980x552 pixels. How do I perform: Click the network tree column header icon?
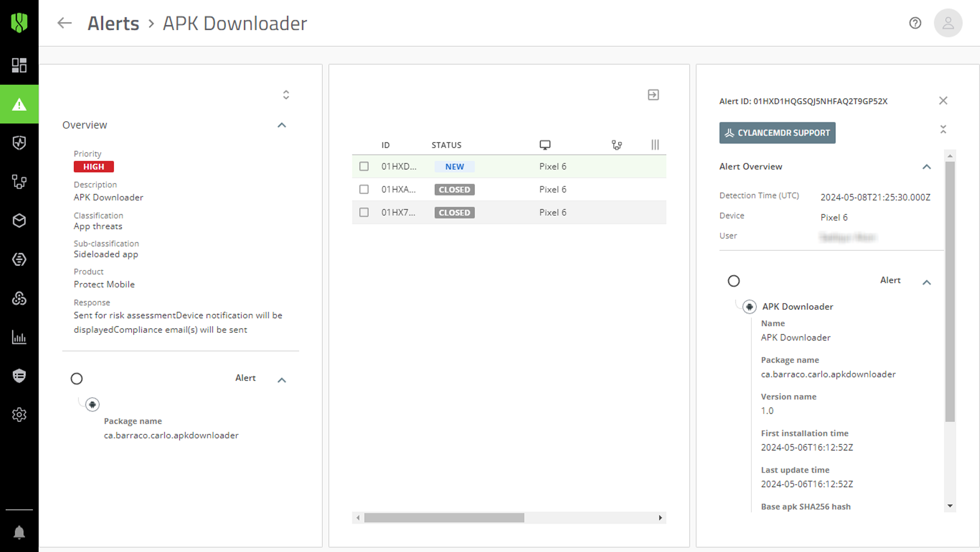coord(617,145)
